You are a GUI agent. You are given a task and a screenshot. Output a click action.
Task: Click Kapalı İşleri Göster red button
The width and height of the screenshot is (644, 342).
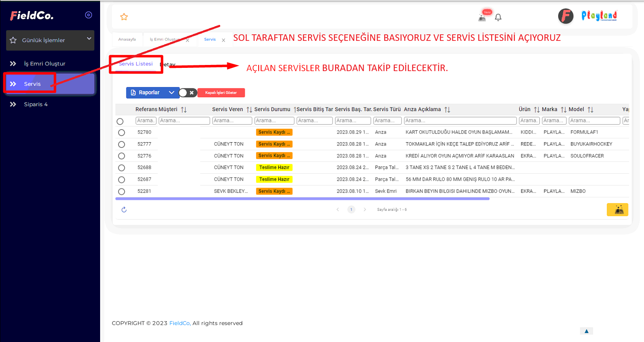click(221, 93)
